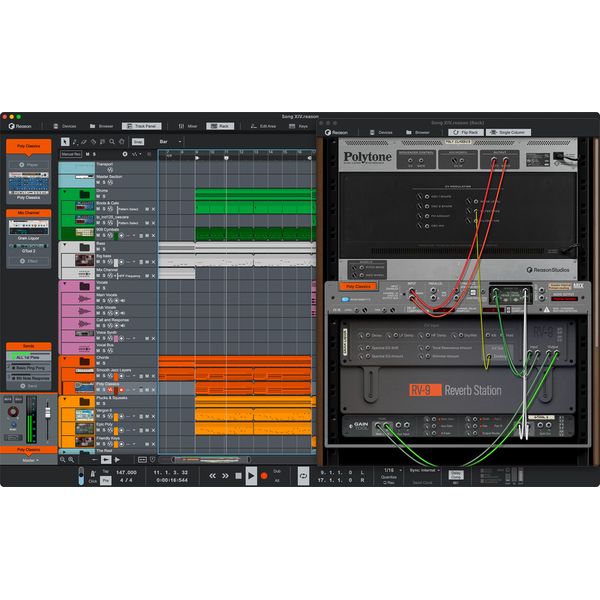Screen dimensions: 600x600
Task: Click the Single Column button
Action: click(508, 132)
